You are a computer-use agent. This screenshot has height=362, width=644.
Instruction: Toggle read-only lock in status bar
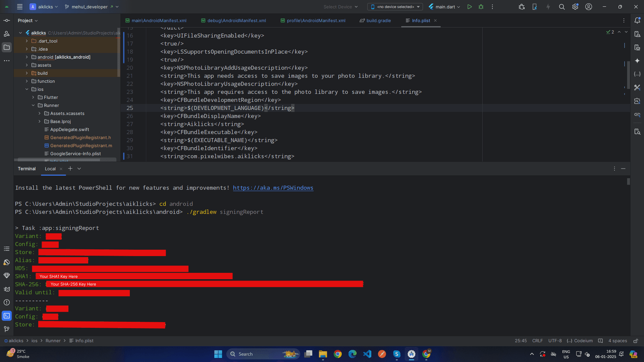coord(636,341)
